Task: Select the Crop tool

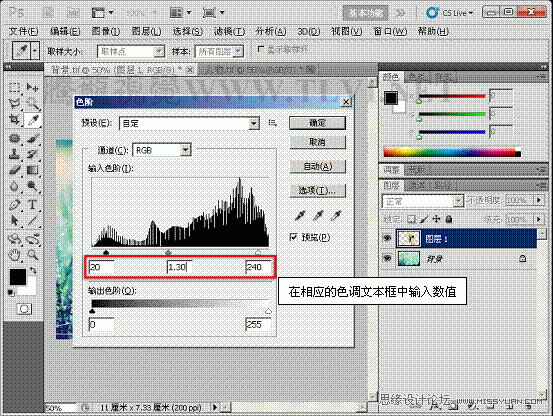Action: tap(14, 120)
